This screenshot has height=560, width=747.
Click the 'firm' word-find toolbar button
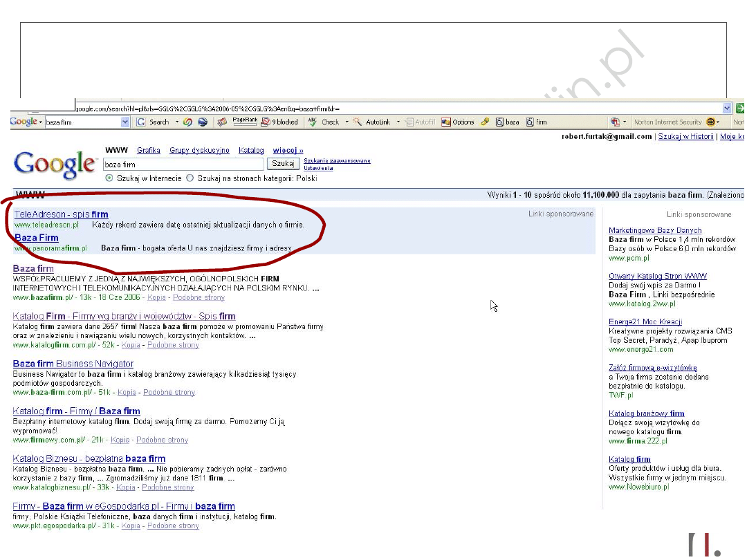tap(537, 122)
